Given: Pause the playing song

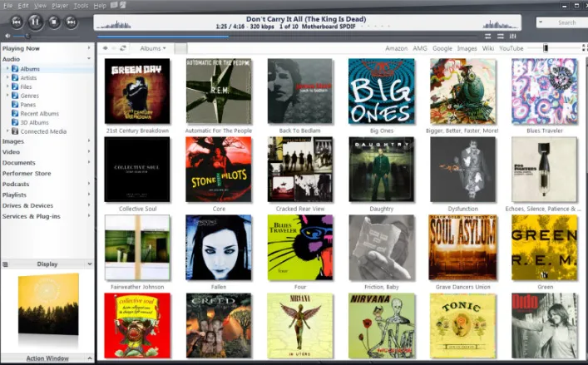Looking at the screenshot, I should (35, 22).
